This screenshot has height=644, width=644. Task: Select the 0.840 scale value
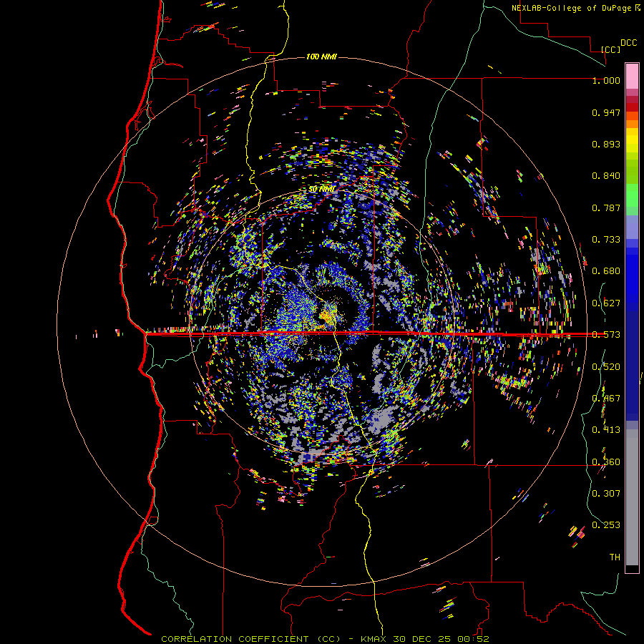coord(606,176)
